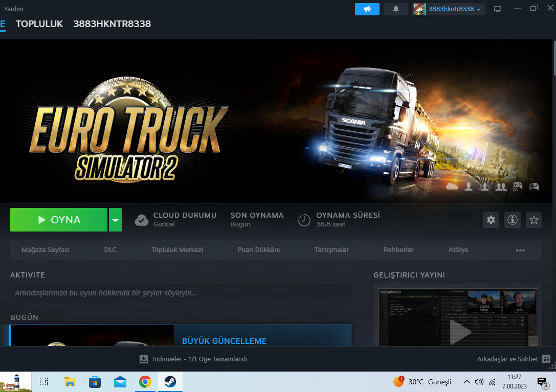The image size is (556, 392).
Task: Open Rehberler guides
Action: 398,249
